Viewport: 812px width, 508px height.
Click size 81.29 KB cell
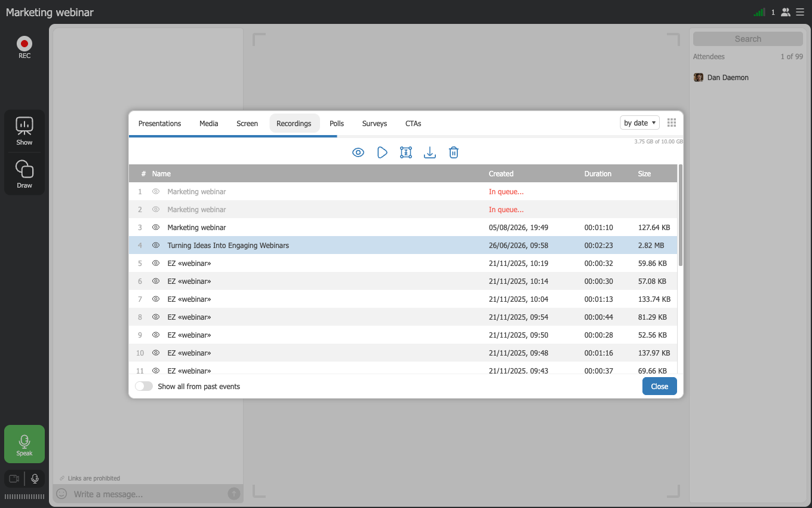tap(653, 317)
